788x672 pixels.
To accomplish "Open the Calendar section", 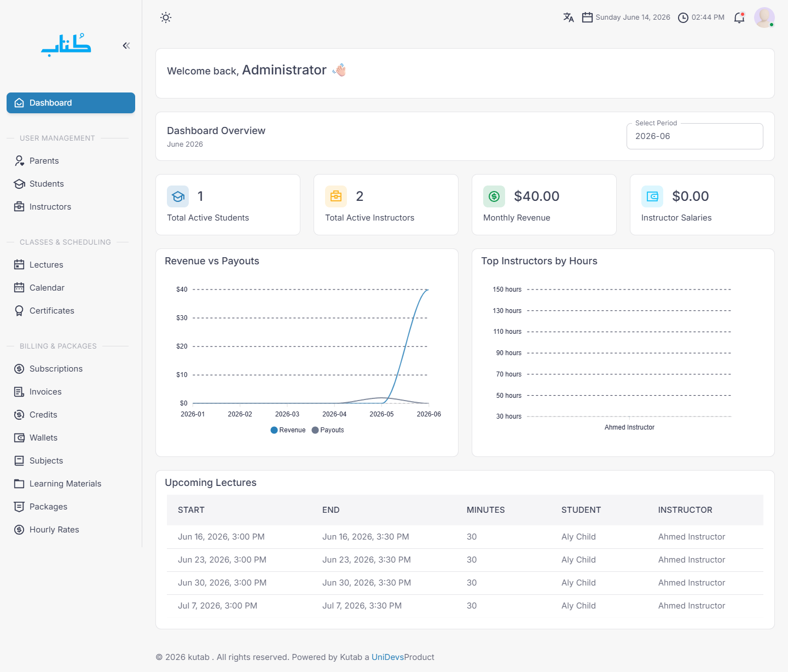I will point(71,288).
